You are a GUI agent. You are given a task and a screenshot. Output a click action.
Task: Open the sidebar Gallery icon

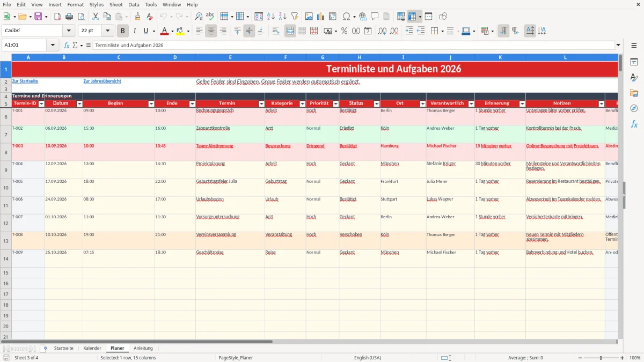coord(634,93)
